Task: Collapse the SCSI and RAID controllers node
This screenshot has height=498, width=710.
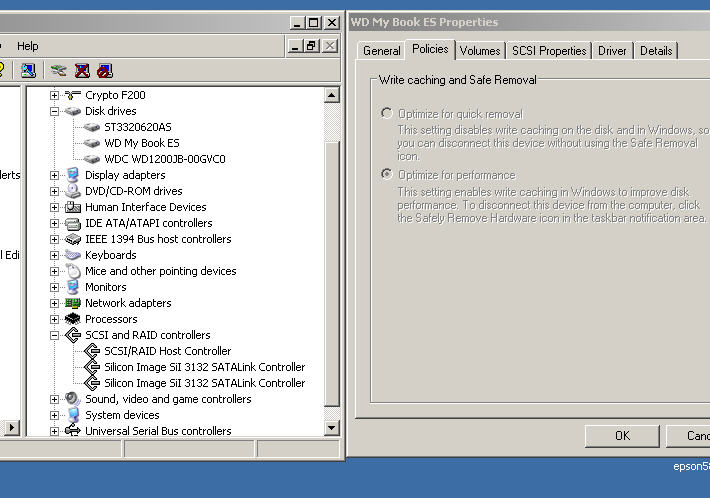Action: point(54,335)
